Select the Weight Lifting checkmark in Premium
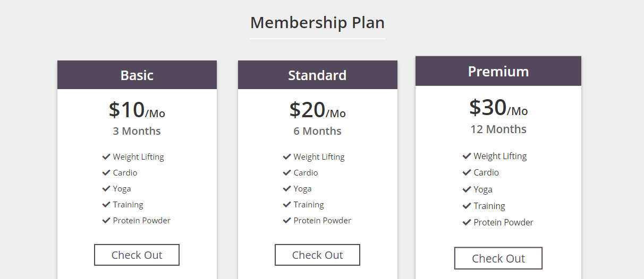644x279 pixels. (x=467, y=156)
